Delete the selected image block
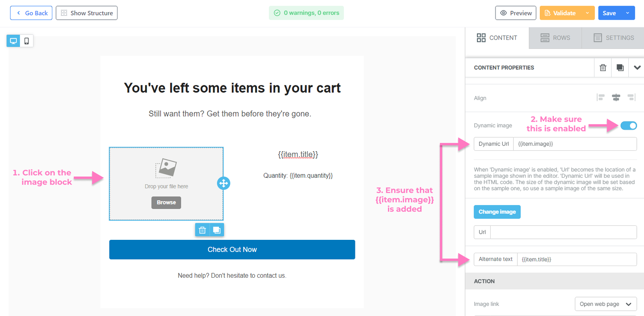644x316 pixels. [x=202, y=230]
